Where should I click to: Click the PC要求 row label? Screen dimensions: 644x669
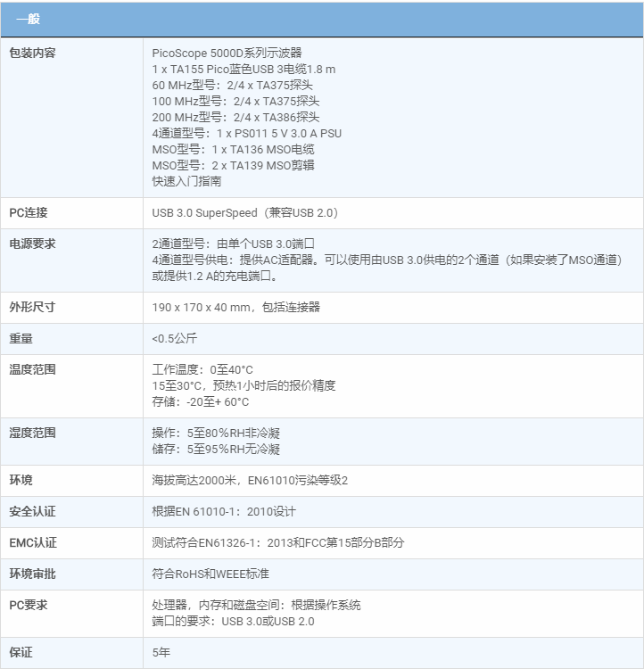click(x=29, y=605)
